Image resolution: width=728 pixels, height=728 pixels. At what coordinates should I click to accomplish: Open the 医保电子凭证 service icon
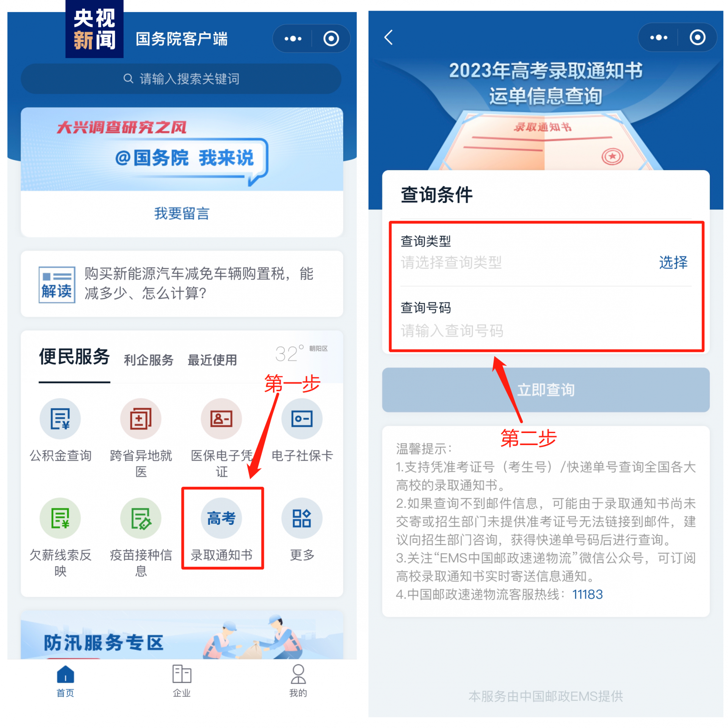tap(221, 419)
